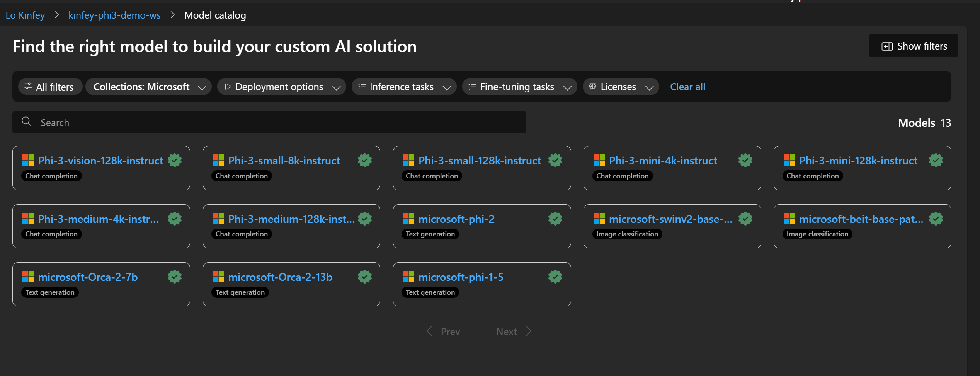Go to the Prev page of models
The image size is (980, 376).
click(443, 332)
